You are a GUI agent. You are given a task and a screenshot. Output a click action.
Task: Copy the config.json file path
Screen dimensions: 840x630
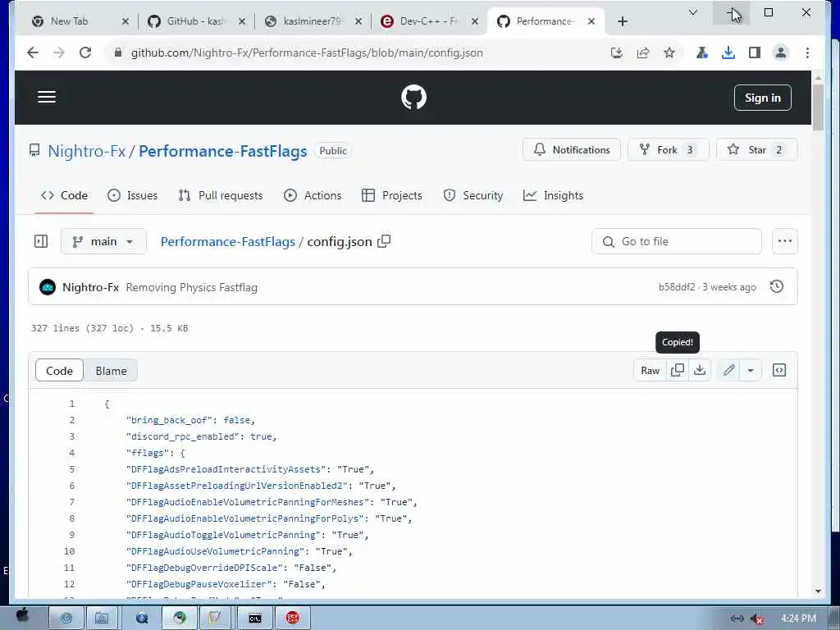[384, 241]
